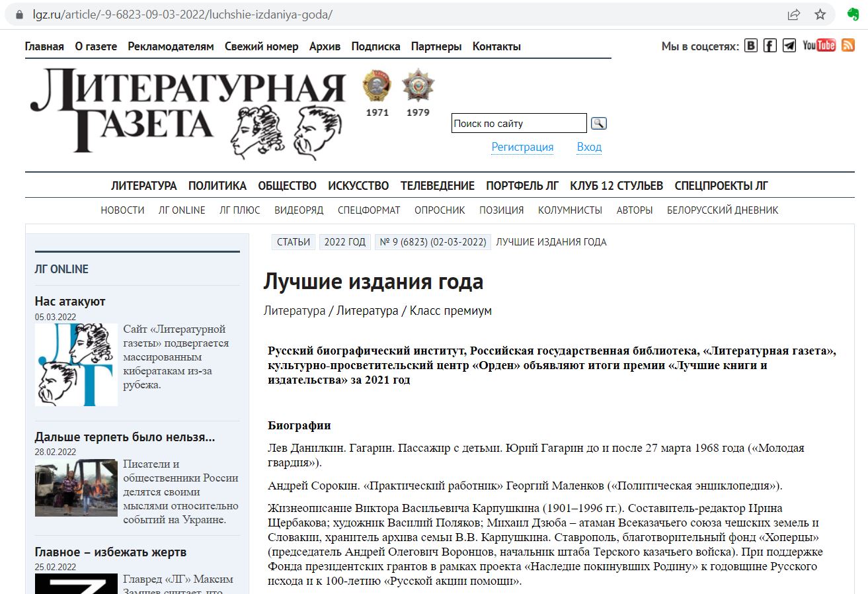Image resolution: width=868 pixels, height=594 pixels.
Task: Open the ВИДЕОРЯД submenu link
Action: tap(299, 210)
